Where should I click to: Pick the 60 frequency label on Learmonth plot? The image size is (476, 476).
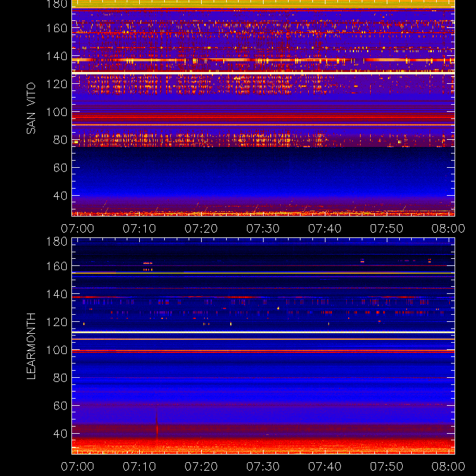(x=60, y=406)
